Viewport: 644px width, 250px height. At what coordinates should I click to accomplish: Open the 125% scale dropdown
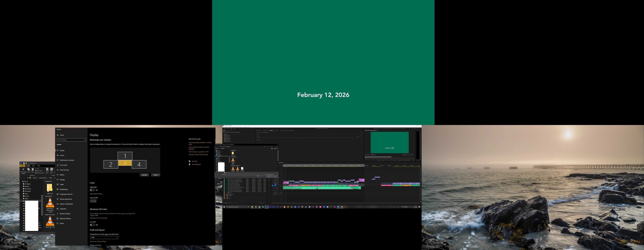point(104,238)
